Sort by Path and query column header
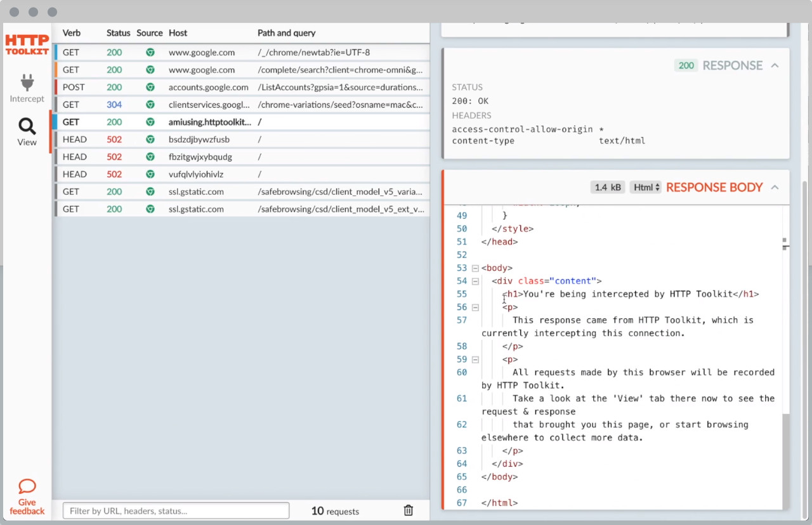Viewport: 812px width, 525px height. coord(286,33)
